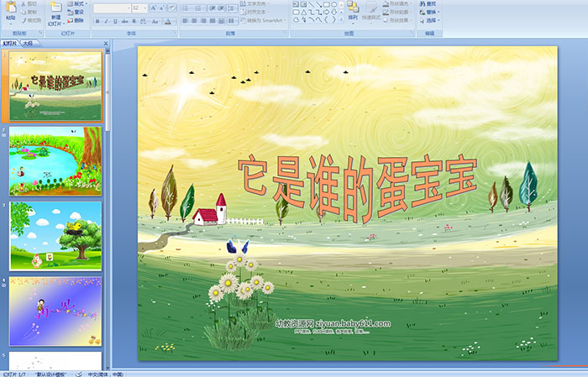588x377 pixels.
Task: Toggle Bold formatting
Action: point(97,21)
